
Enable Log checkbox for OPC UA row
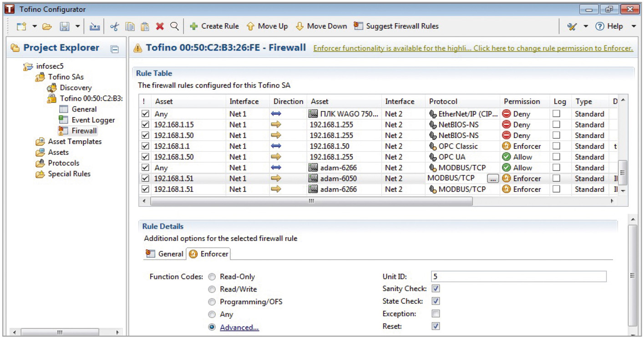pos(556,157)
